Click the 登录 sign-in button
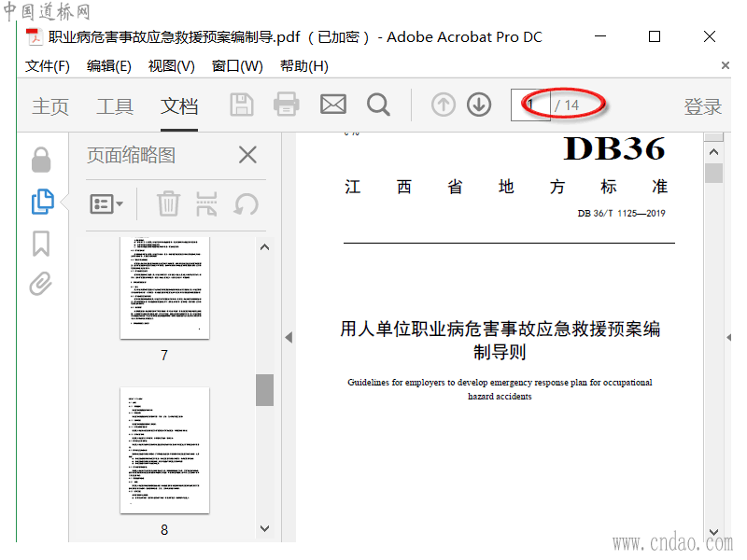Viewport: 747px width, 560px height. (703, 106)
